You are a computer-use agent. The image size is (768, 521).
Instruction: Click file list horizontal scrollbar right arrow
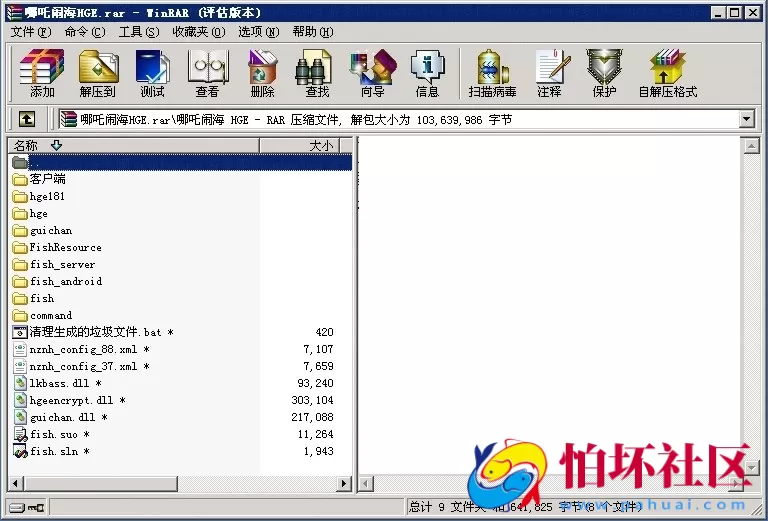344,484
